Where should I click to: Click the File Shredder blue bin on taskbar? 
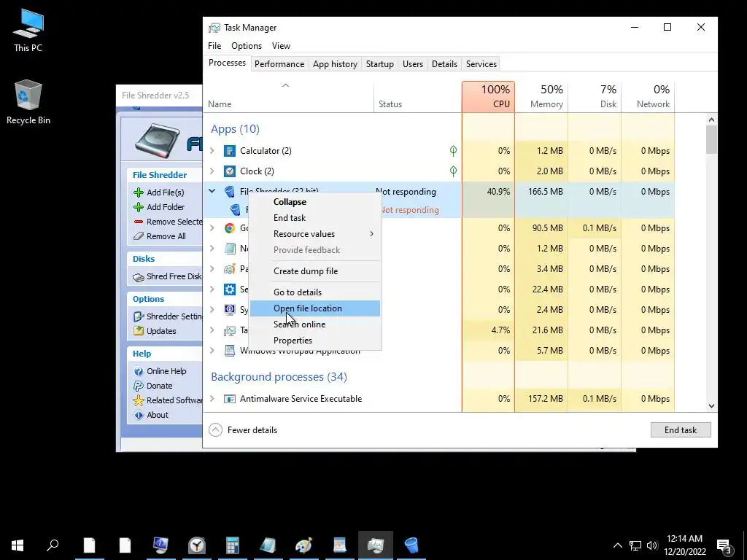(411, 545)
